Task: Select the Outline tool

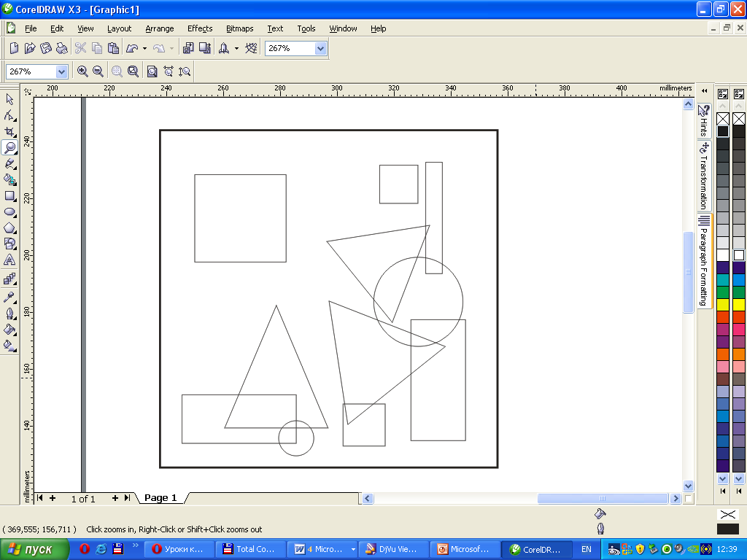Action: click(9, 314)
